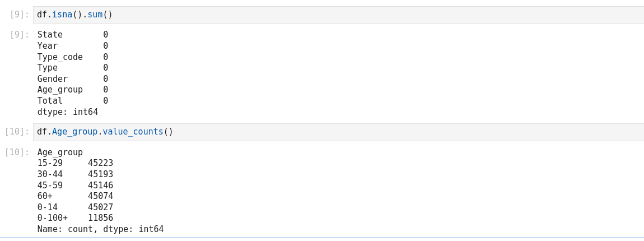The height and width of the screenshot is (241, 644).
Task: Click the State row in isna output
Action: 72,35
